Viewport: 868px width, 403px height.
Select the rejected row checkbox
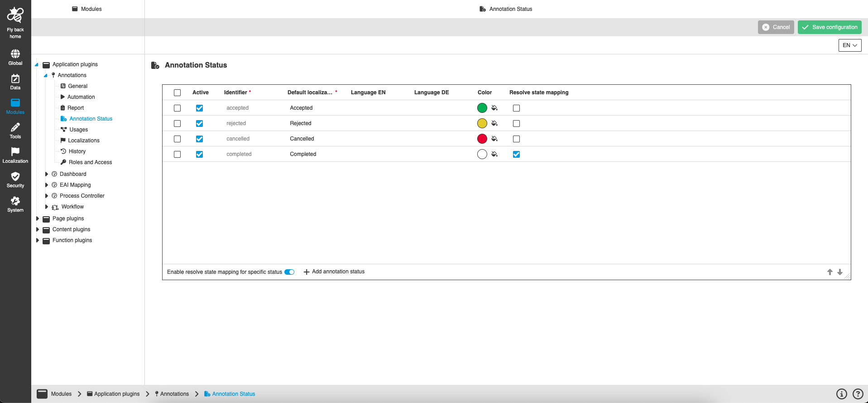pos(177,124)
